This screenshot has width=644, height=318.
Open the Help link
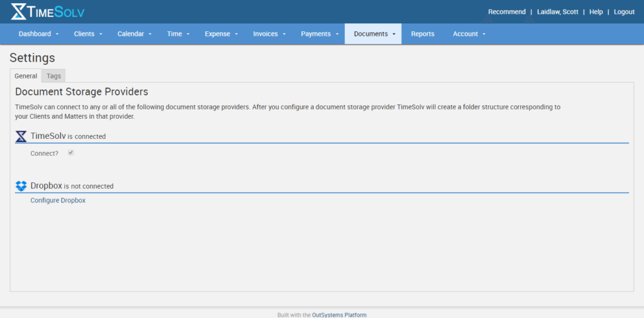click(596, 12)
